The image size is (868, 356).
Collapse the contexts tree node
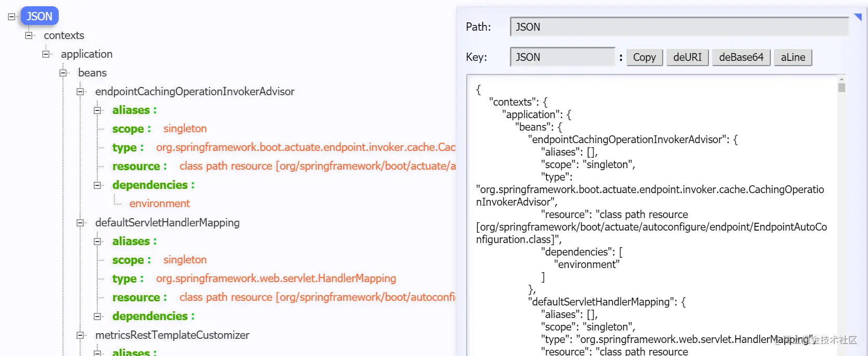pyautogui.click(x=29, y=35)
